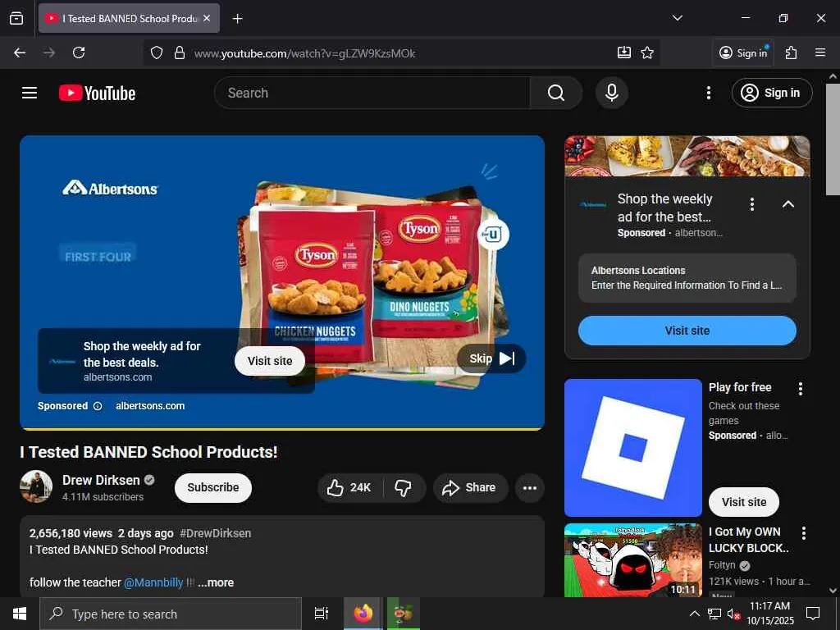Start voice search with microphone icon

click(611, 93)
